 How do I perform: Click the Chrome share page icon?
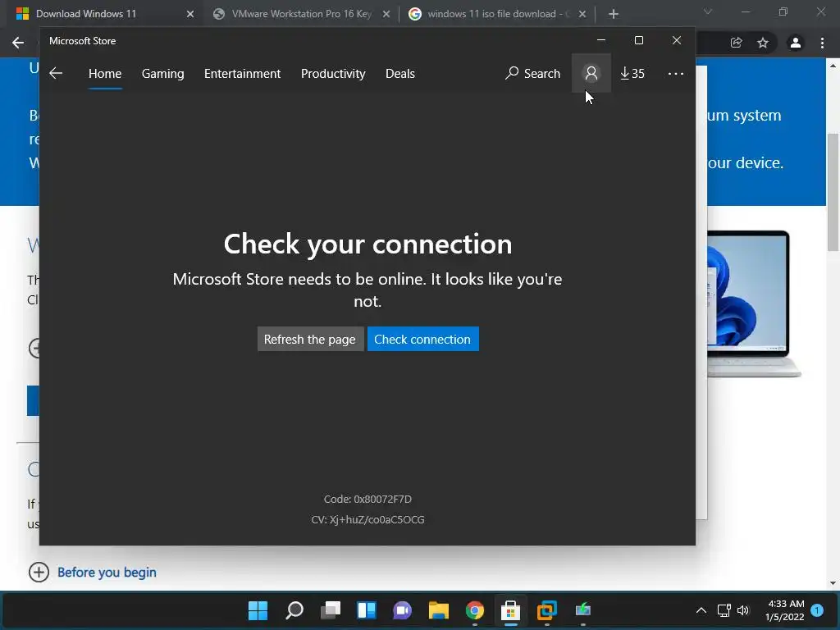(736, 43)
